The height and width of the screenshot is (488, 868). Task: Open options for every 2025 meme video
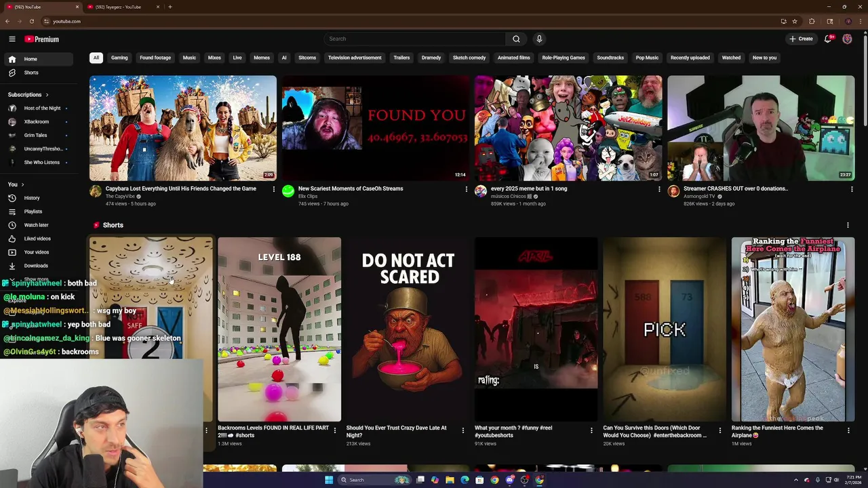click(x=658, y=189)
